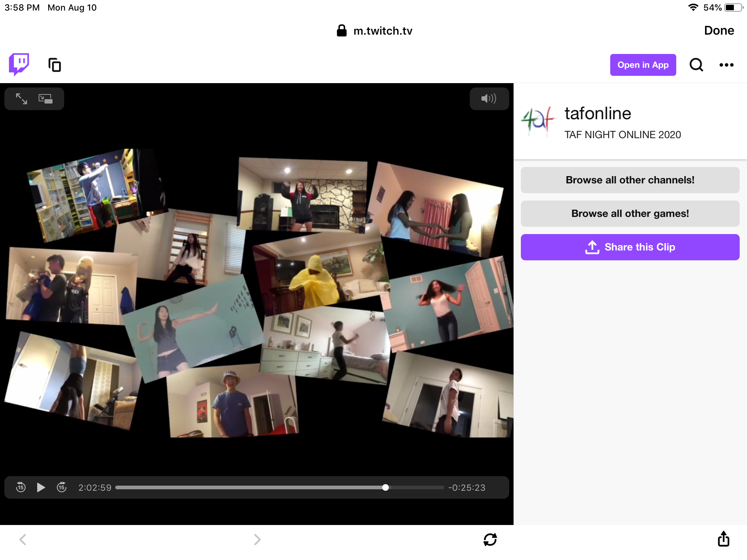Click Browse all other games button
Image resolution: width=747 pixels, height=560 pixels.
point(630,214)
